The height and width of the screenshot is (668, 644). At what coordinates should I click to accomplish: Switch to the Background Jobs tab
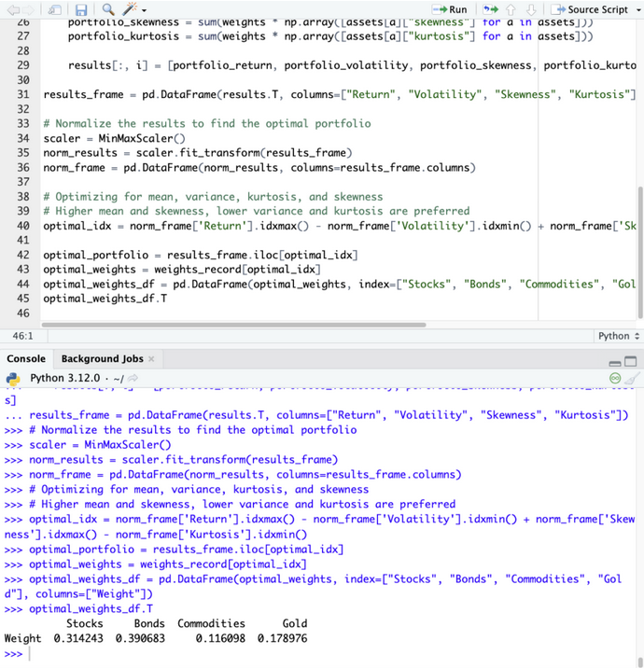click(x=103, y=358)
